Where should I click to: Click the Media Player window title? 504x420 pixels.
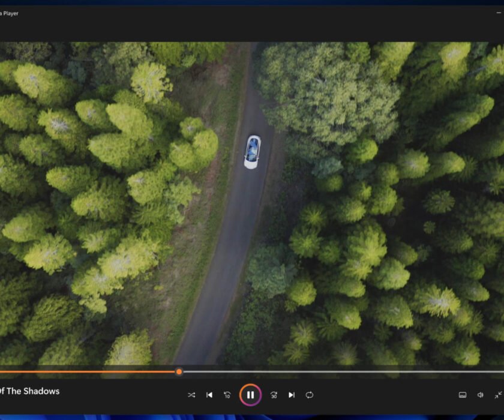pyautogui.click(x=9, y=13)
